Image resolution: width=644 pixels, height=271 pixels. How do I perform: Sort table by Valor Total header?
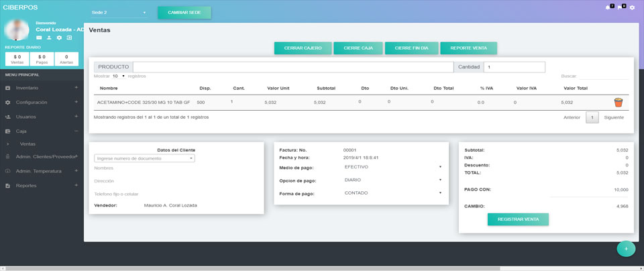click(x=576, y=89)
